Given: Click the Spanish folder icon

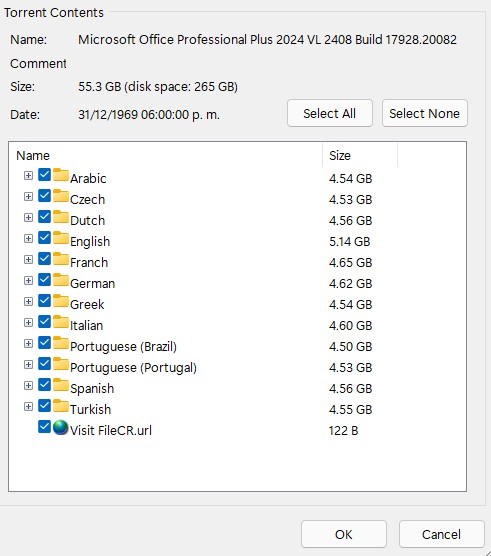Looking at the screenshot, I should (61, 385).
